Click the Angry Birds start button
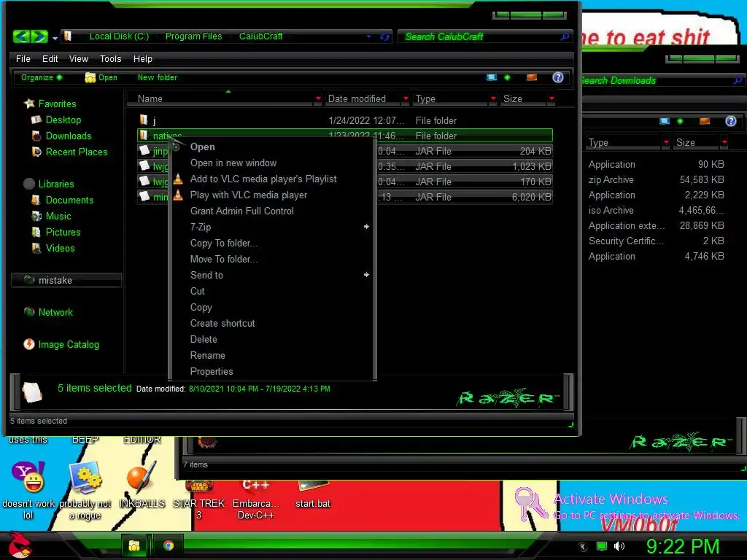Screen dimensions: 747x560 pos(21,545)
